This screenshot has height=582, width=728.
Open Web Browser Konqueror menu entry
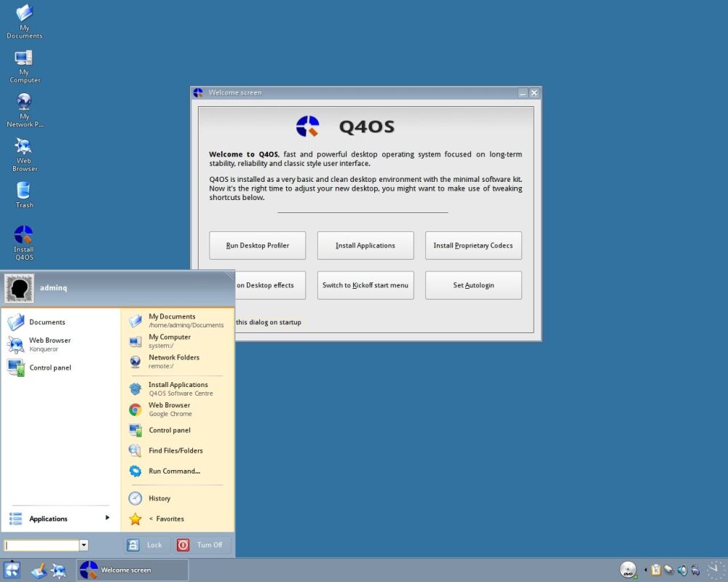[60, 344]
